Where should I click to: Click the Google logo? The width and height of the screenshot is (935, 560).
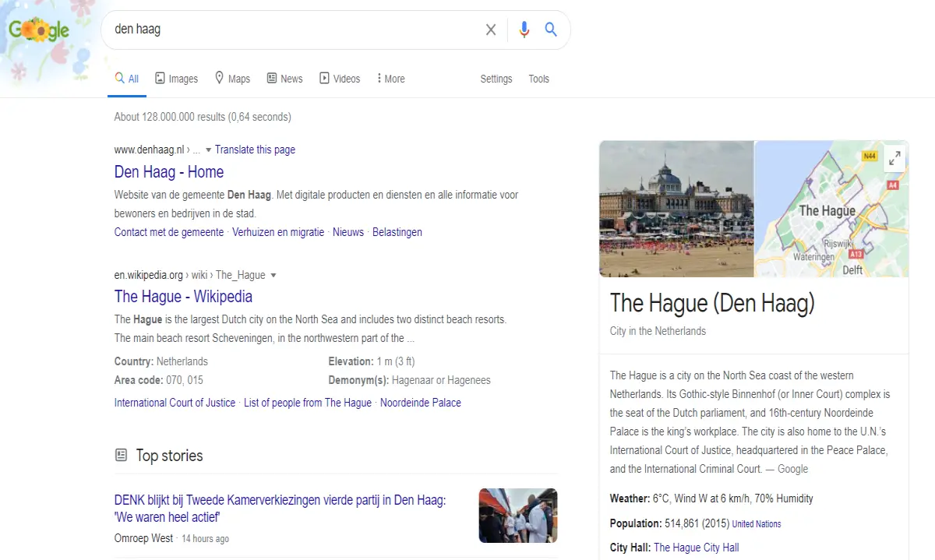[x=39, y=30]
